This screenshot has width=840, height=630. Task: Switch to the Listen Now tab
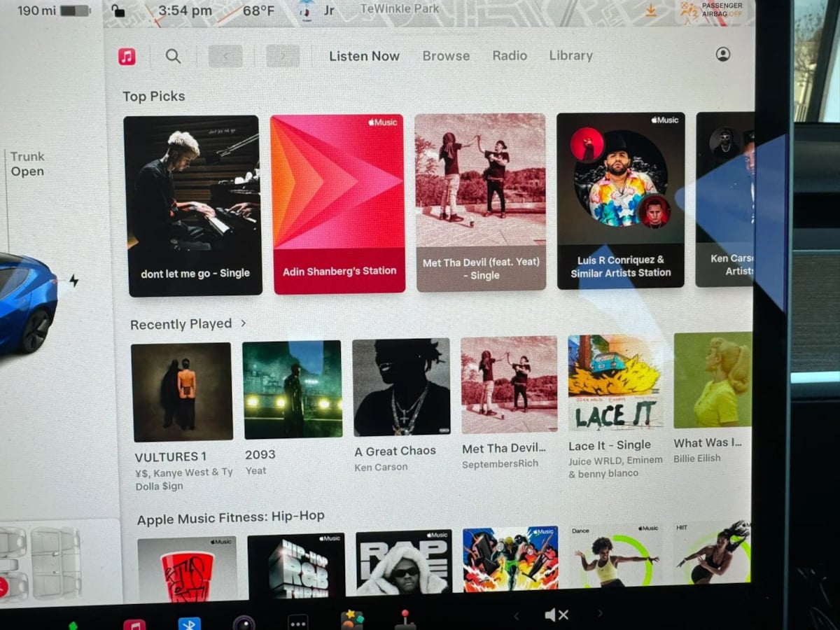click(364, 56)
